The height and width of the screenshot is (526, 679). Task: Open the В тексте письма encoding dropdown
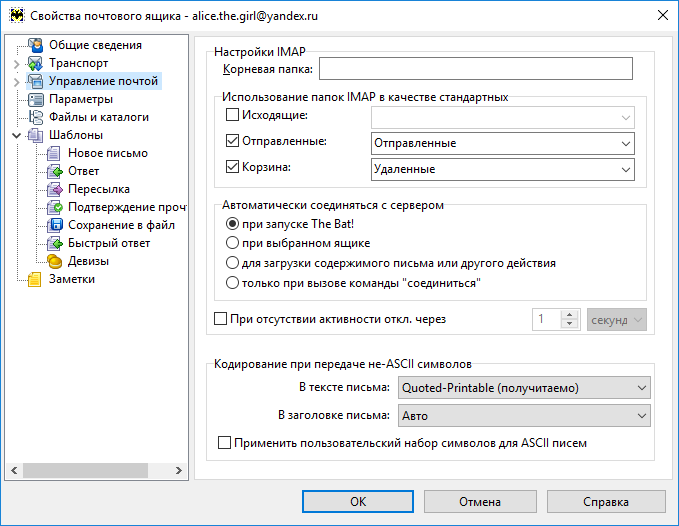tap(641, 387)
